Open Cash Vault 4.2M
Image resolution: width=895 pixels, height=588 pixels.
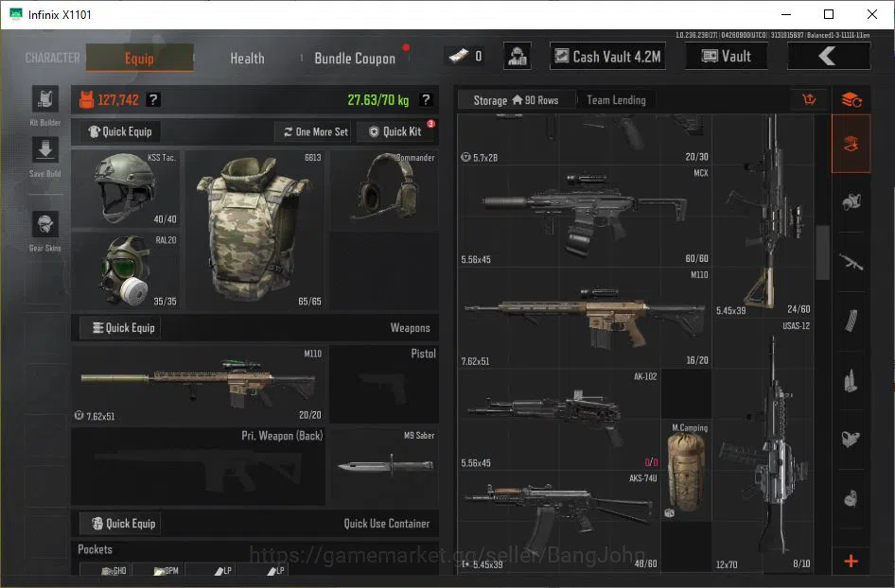[608, 57]
